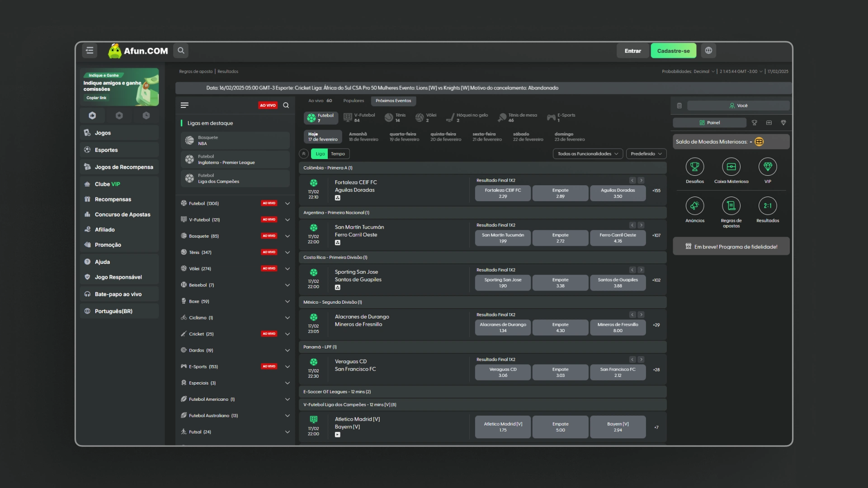
Task: Click the VIP diamond icon
Action: point(768,167)
